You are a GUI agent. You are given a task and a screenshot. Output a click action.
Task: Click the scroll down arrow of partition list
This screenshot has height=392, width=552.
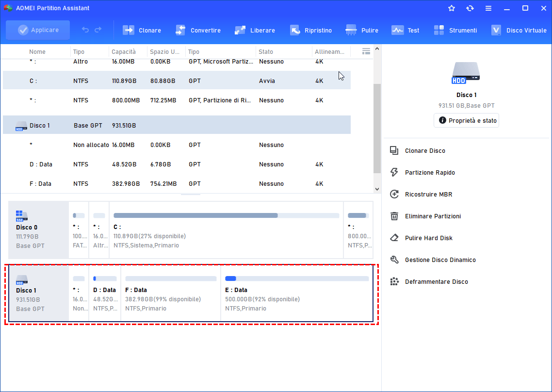[x=377, y=189]
